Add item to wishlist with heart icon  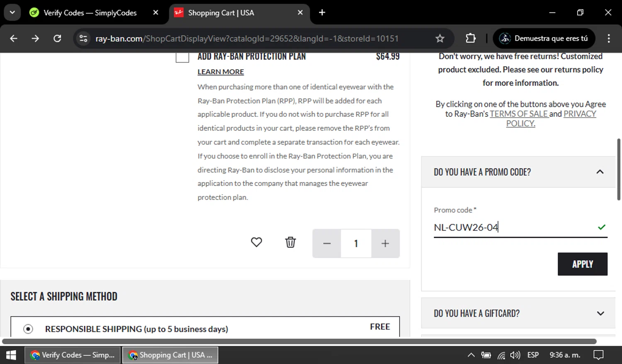(256, 242)
